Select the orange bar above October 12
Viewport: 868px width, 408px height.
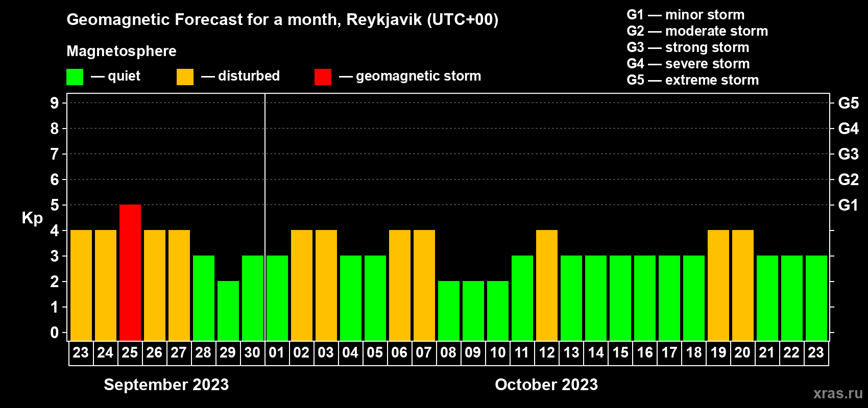coord(547,285)
